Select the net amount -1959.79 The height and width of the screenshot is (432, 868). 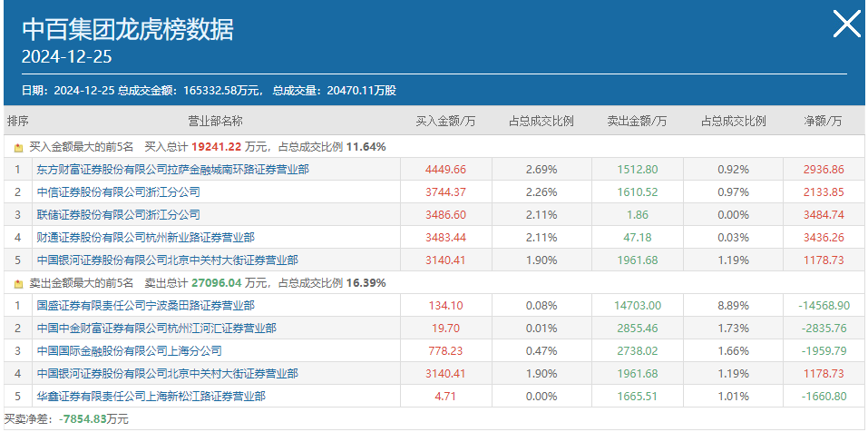[824, 350]
